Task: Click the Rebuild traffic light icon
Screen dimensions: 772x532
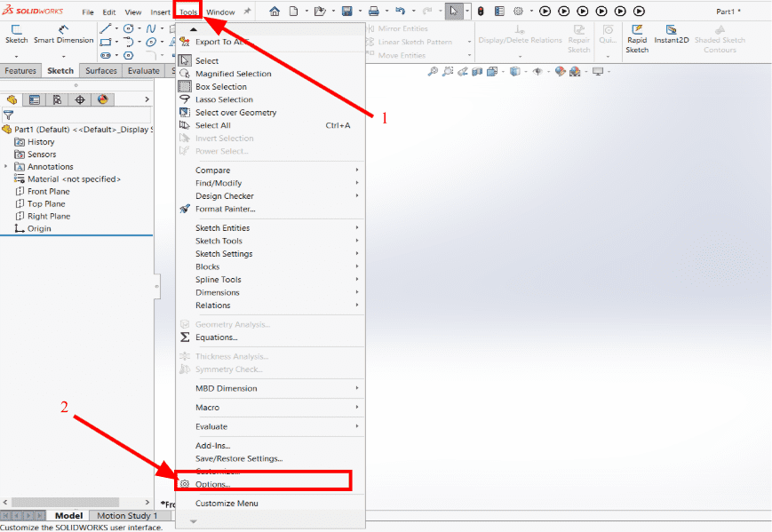Action: click(481, 11)
